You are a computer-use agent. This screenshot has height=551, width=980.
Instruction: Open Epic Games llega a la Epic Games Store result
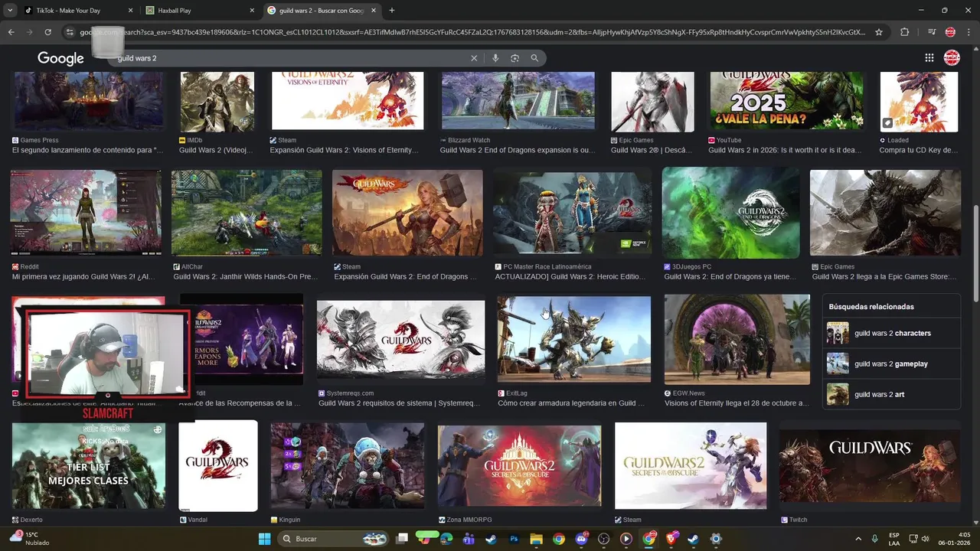pyautogui.click(x=884, y=276)
